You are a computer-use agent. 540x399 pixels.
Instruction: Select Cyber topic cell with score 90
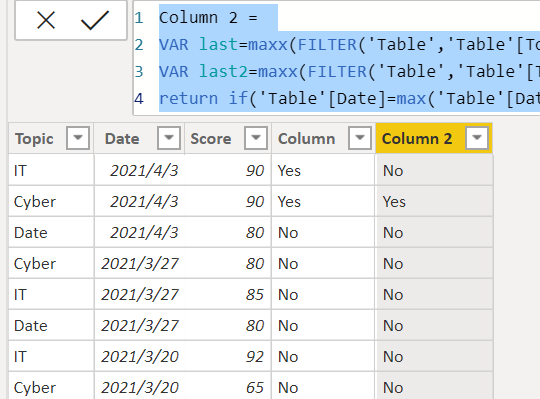51,201
